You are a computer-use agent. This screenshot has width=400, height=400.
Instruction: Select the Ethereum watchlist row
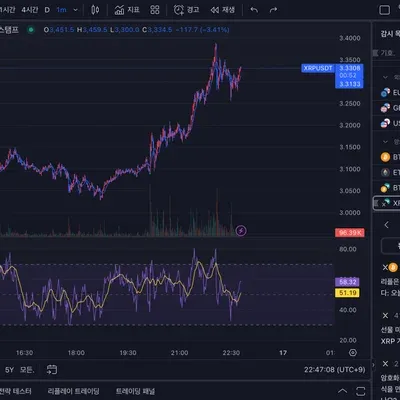pyautogui.click(x=387, y=172)
